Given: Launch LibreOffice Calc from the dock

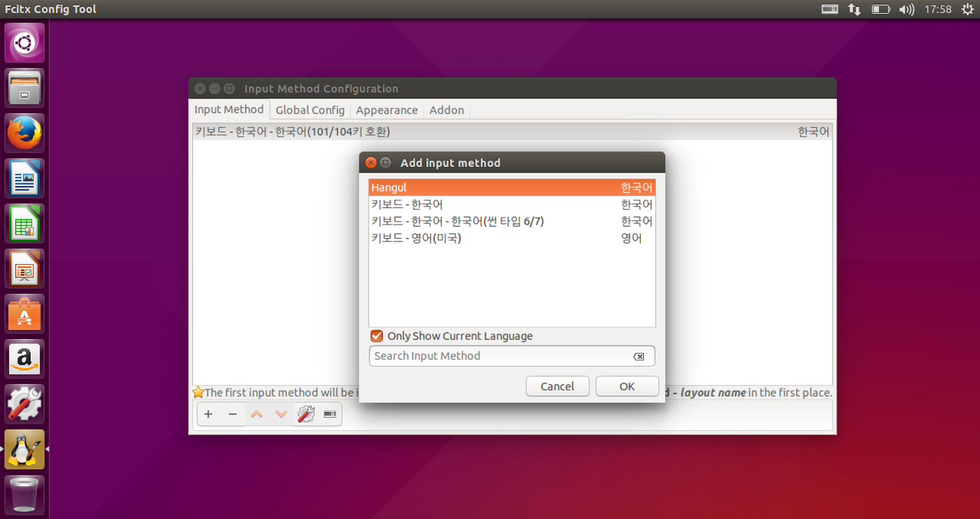Looking at the screenshot, I should pyautogui.click(x=24, y=224).
